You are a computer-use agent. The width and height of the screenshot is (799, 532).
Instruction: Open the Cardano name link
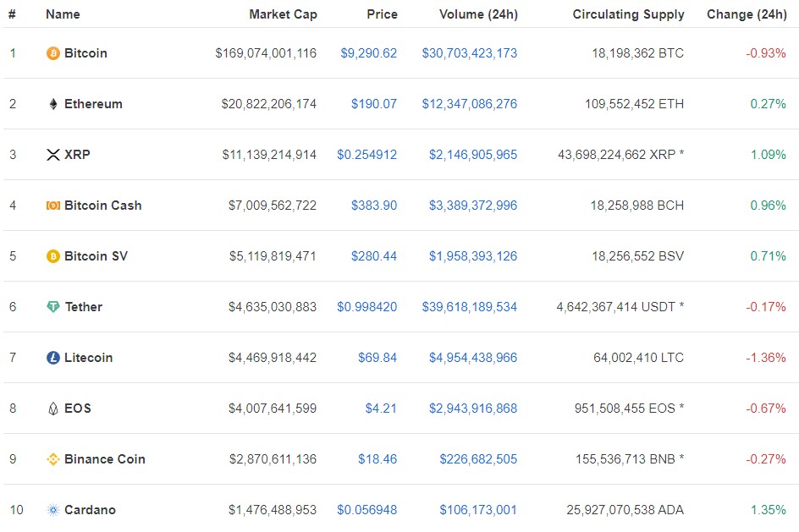pos(90,510)
